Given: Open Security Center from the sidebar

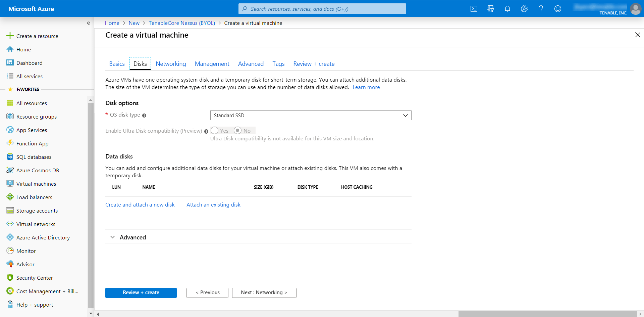Looking at the screenshot, I should click(x=35, y=278).
